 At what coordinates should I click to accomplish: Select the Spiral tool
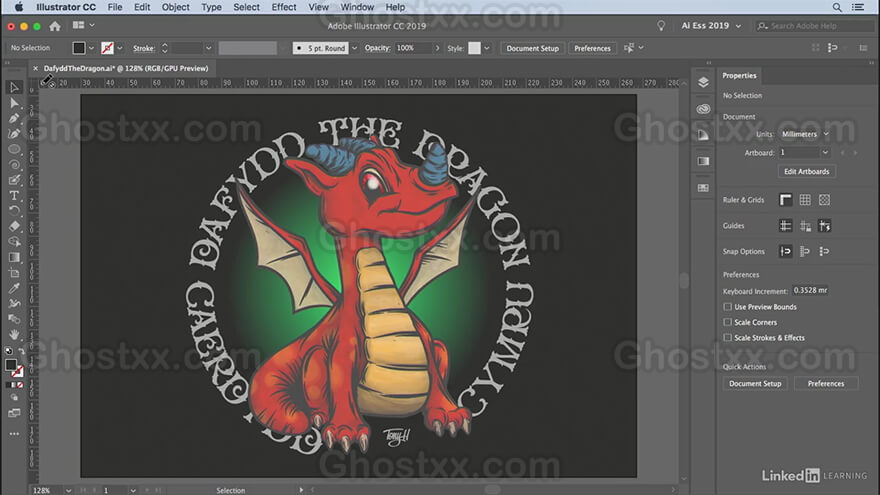pyautogui.click(x=14, y=165)
